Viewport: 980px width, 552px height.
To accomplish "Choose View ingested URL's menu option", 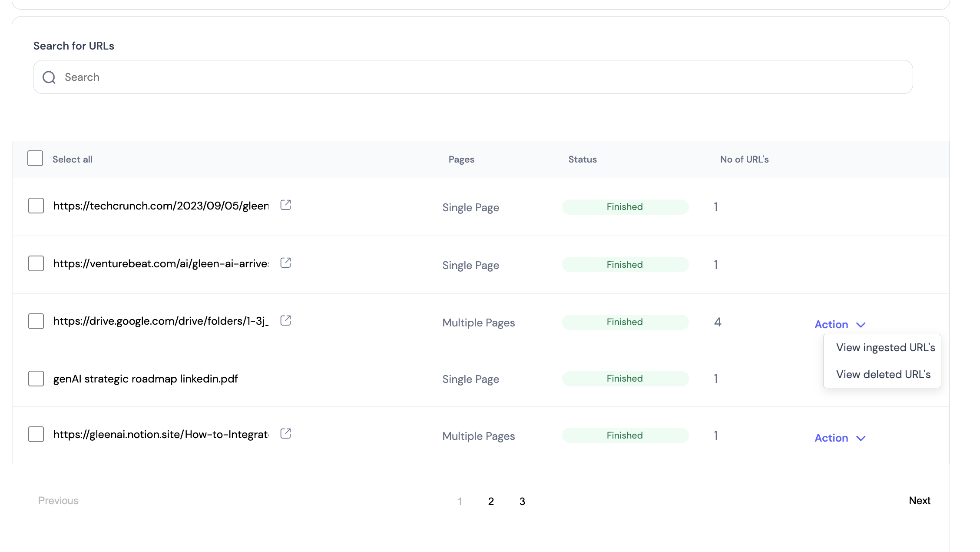I will [x=885, y=348].
